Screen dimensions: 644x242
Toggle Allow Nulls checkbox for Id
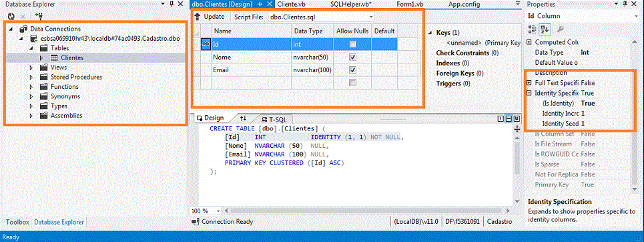coord(352,44)
